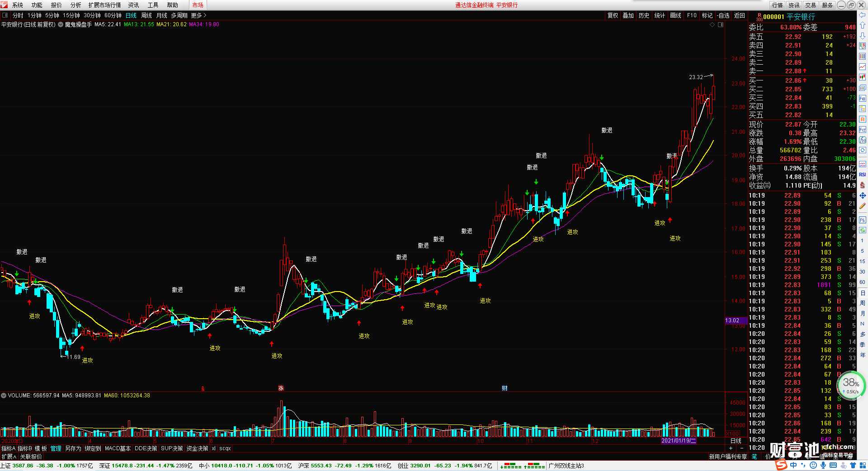Screen dimensions: 868x471
Task: Click the wavy indicator lines sidebar icon
Action: tap(863, 164)
